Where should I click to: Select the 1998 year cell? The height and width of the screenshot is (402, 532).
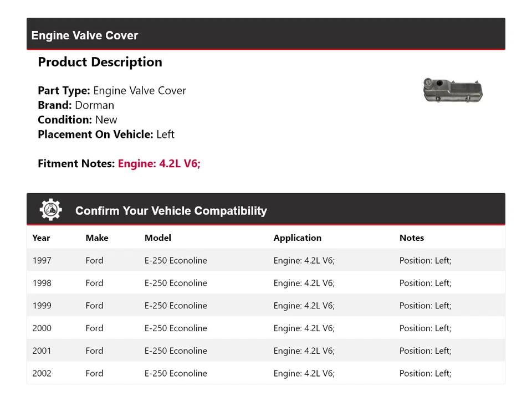tap(42, 283)
